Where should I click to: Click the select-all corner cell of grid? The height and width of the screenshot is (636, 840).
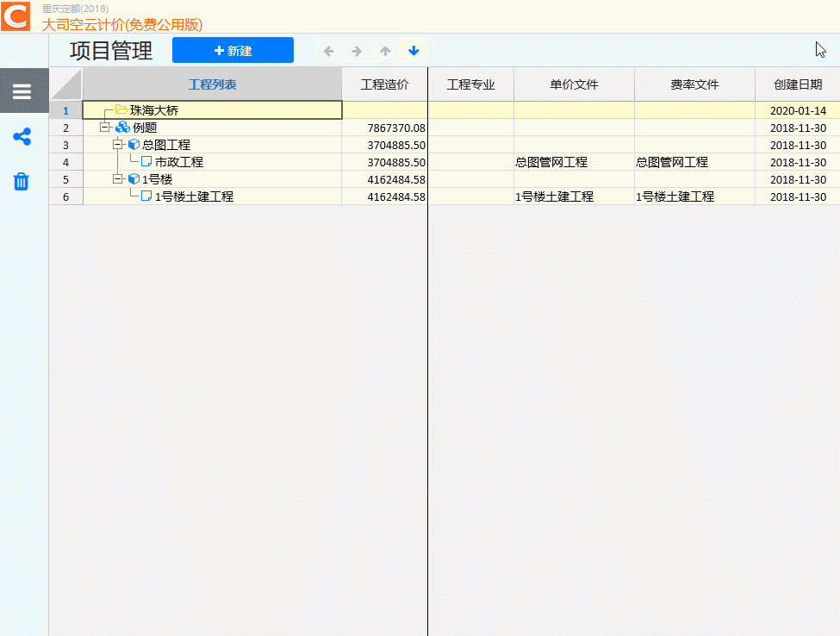65,84
